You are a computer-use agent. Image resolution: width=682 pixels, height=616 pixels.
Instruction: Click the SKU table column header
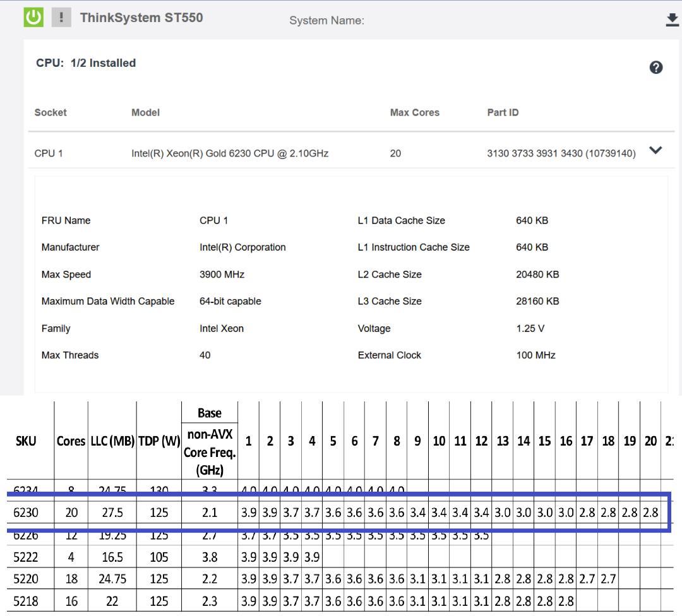pos(26,442)
